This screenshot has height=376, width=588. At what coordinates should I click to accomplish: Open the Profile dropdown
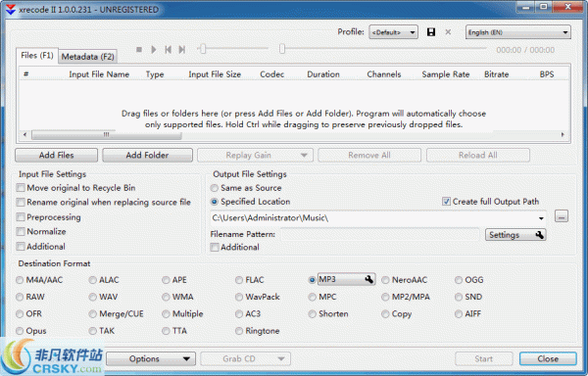(393, 32)
